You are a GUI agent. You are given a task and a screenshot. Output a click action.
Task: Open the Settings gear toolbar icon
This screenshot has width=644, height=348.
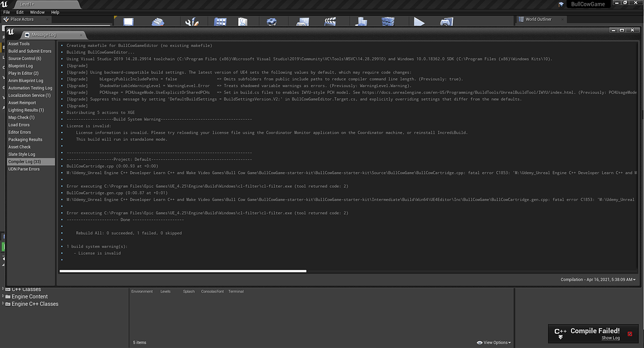272,22
